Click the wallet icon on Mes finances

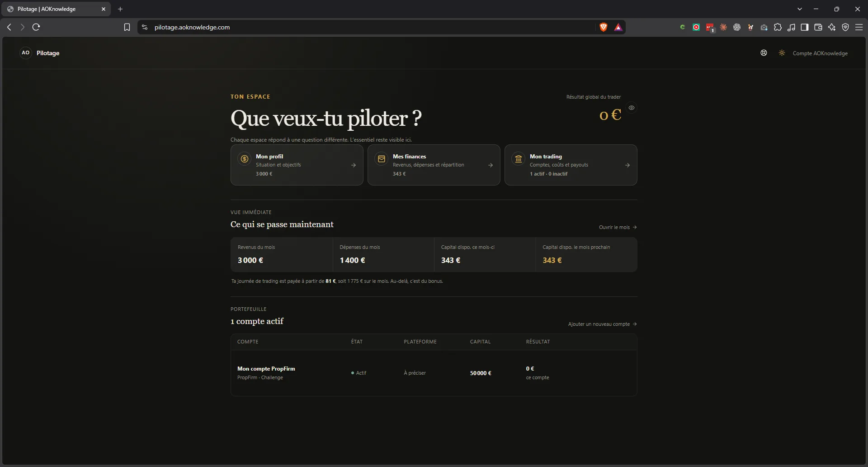(x=382, y=159)
